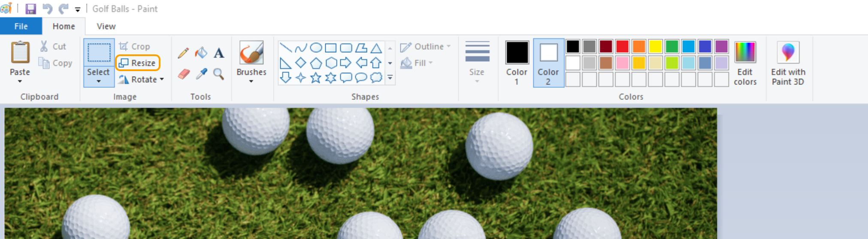Expand the Rotate dropdown menu

pos(162,79)
